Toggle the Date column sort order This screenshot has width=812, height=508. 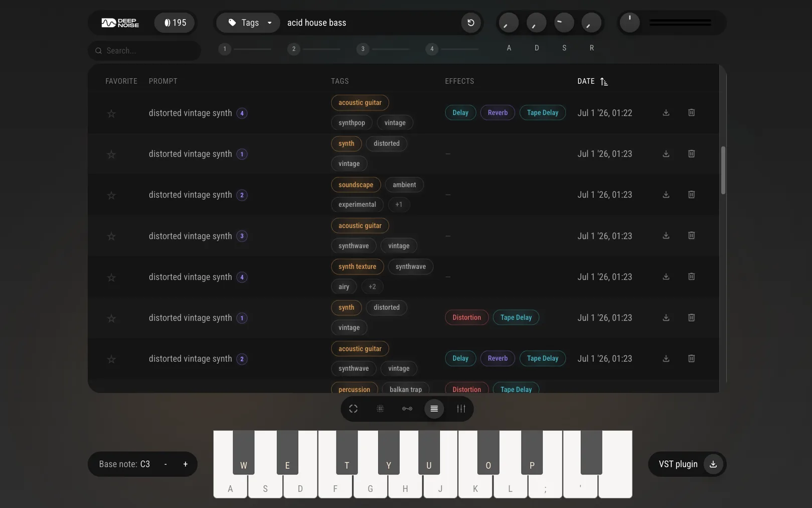pyautogui.click(x=604, y=81)
